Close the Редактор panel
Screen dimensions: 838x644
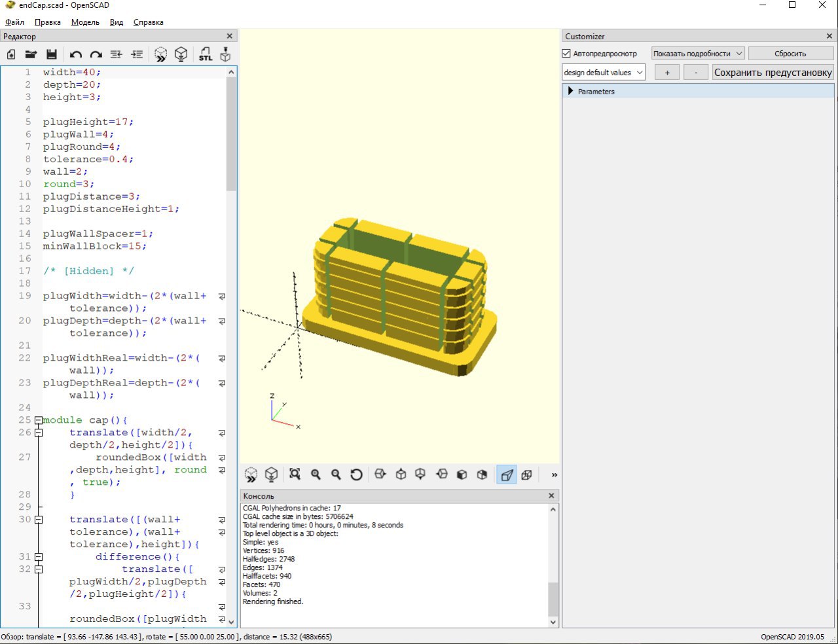229,36
